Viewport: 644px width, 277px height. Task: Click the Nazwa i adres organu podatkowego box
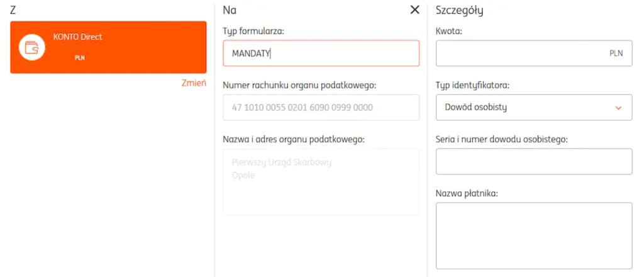[321, 181]
